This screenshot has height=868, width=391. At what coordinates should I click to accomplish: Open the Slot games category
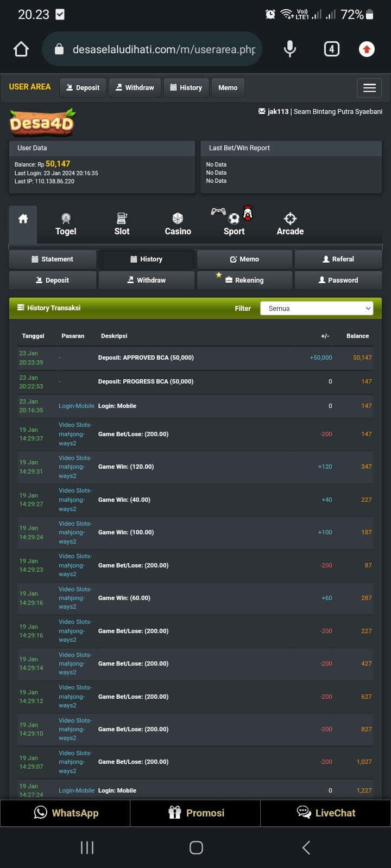pos(122,224)
